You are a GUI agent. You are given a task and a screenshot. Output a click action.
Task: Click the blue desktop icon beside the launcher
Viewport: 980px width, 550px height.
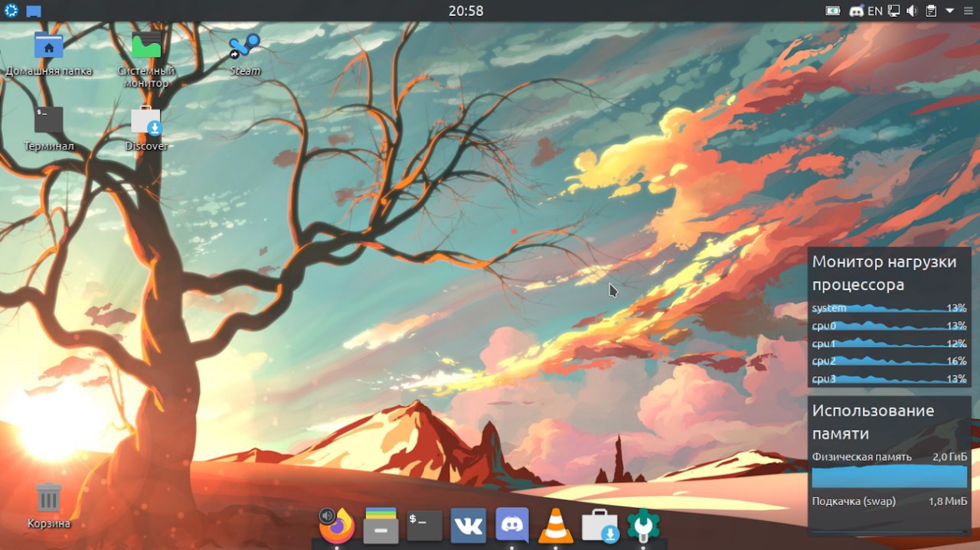click(34, 11)
